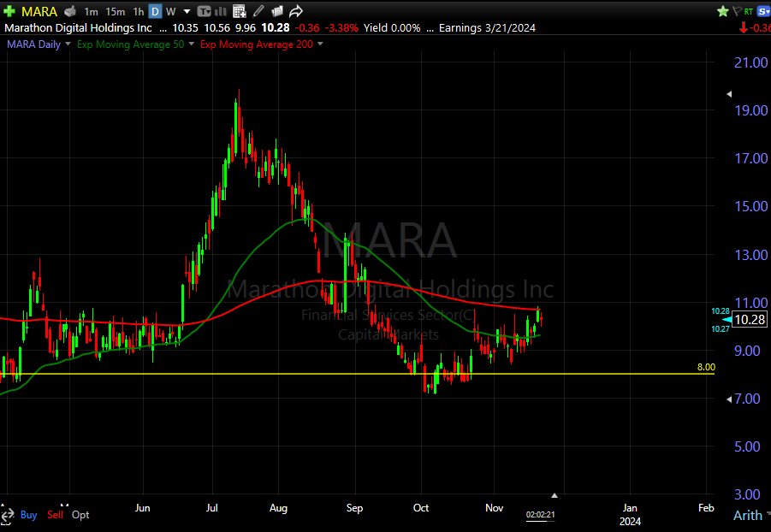This screenshot has height=532, width=771.
Task: Click the 8.00 line price label
Action: click(x=706, y=367)
